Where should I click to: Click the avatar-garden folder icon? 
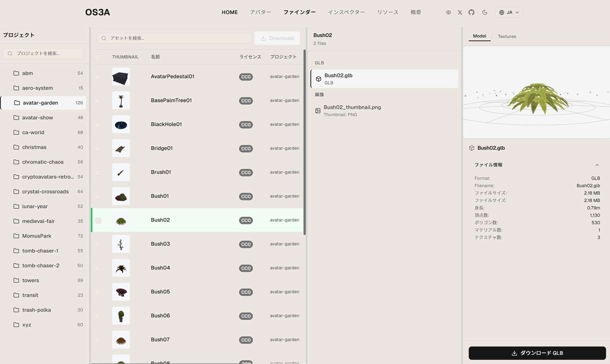coord(17,103)
